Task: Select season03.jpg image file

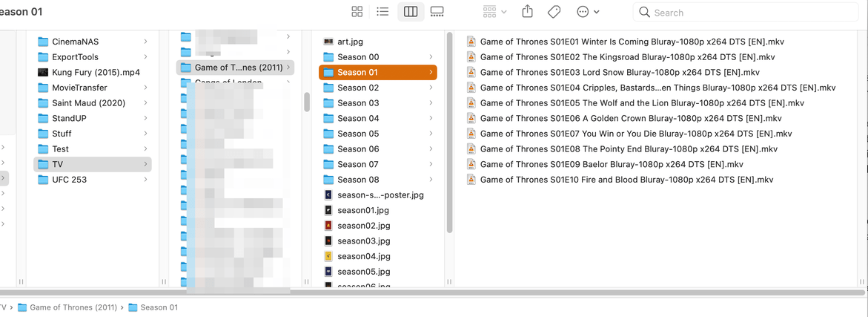Action: pos(378,241)
